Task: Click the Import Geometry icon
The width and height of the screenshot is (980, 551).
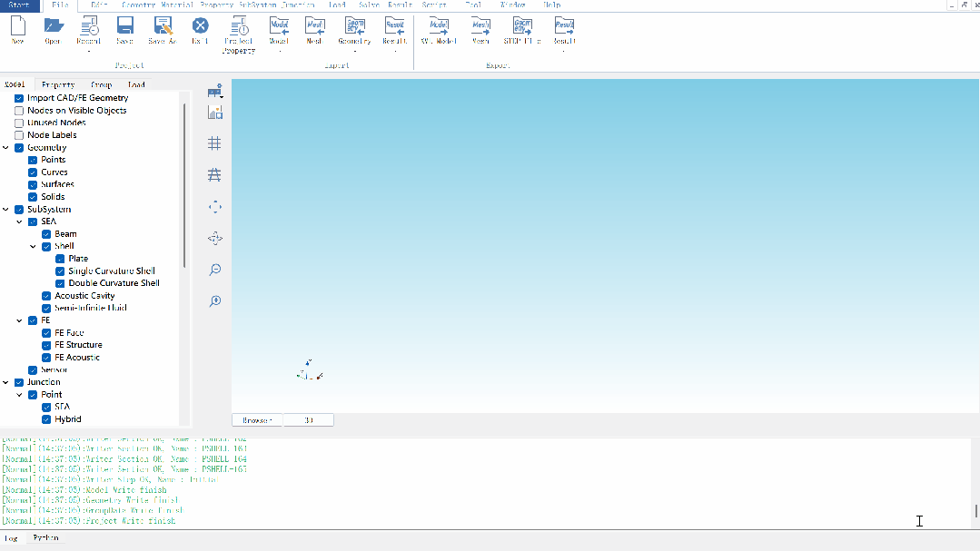Action: [x=355, y=25]
